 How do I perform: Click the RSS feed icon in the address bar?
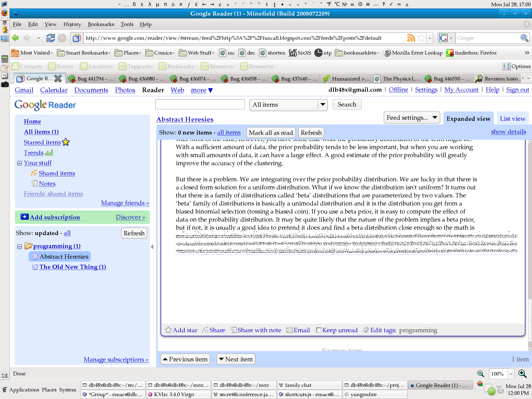(411, 38)
